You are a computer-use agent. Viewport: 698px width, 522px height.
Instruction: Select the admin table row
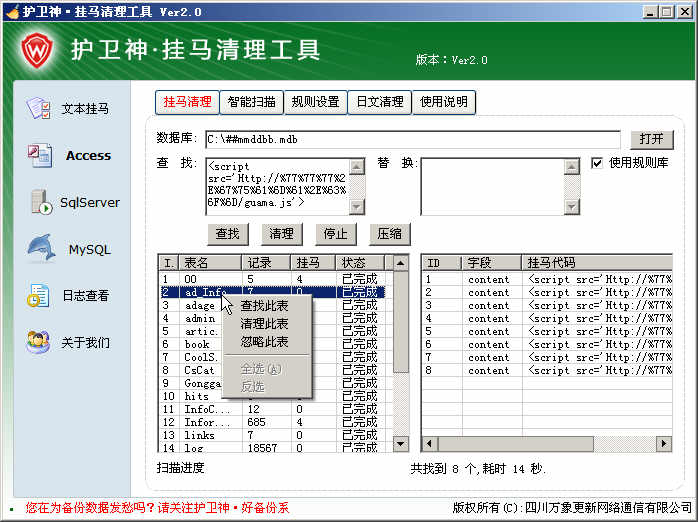(x=272, y=318)
